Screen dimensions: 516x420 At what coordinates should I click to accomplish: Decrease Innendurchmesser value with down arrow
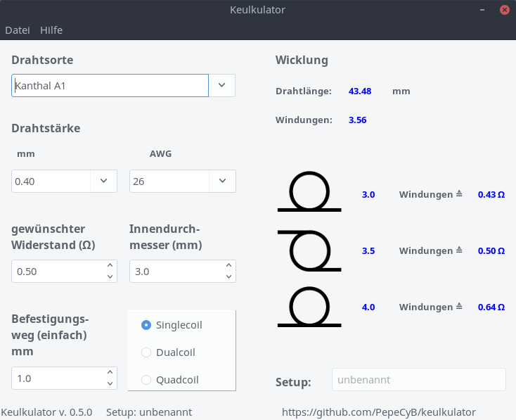click(227, 276)
